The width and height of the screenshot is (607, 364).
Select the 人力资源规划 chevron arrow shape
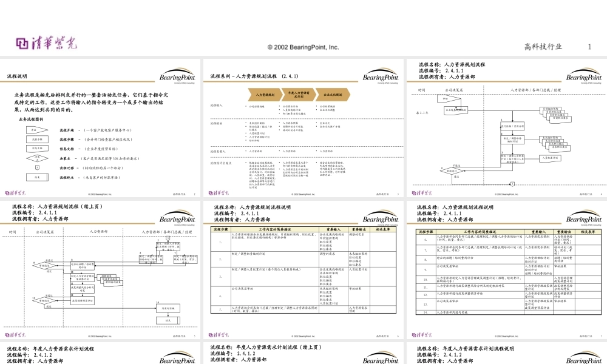pos(264,95)
